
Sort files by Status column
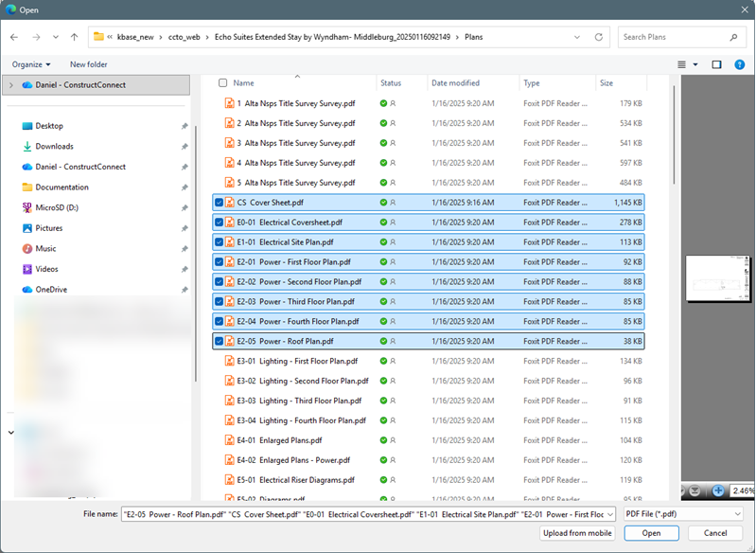coord(391,83)
